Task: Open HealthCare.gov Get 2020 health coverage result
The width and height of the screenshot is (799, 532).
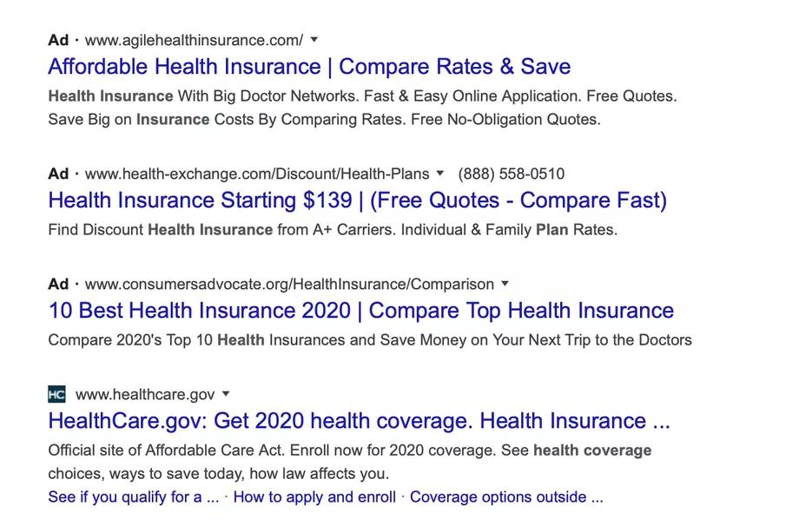Action: pos(359,421)
